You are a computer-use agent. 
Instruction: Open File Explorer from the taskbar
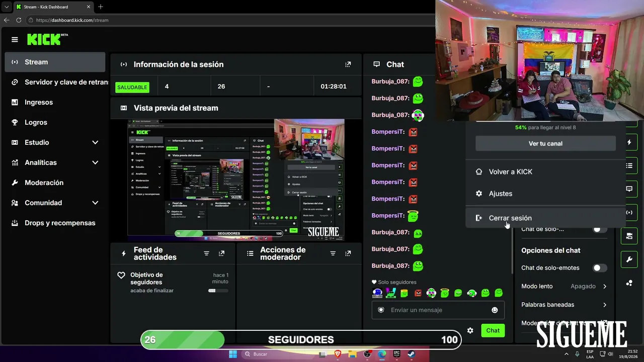click(352, 354)
